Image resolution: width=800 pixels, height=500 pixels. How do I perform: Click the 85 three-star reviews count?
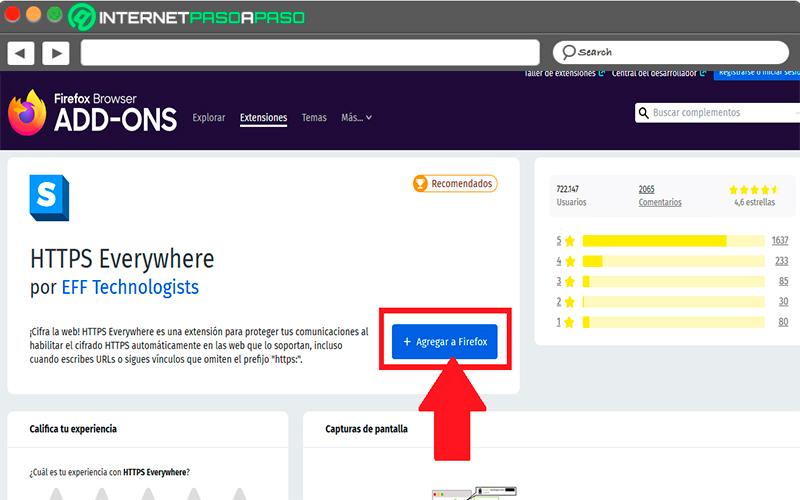click(783, 281)
